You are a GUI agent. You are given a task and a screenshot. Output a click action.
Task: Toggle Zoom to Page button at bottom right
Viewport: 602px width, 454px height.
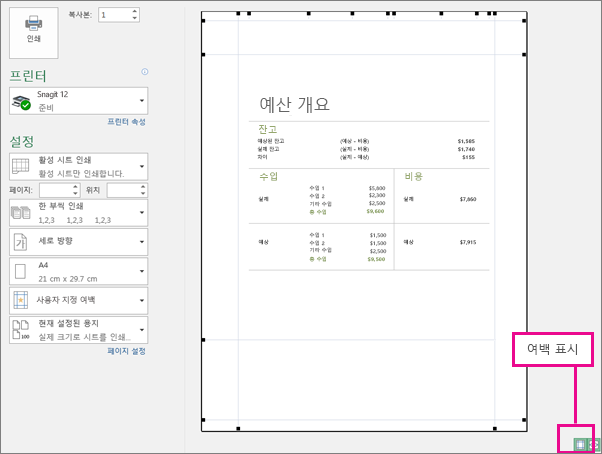pyautogui.click(x=594, y=444)
